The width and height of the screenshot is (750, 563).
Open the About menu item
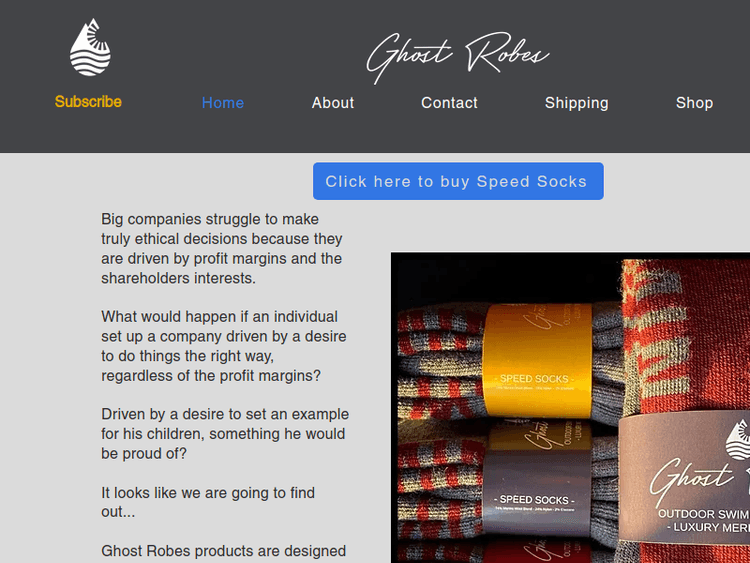[333, 103]
